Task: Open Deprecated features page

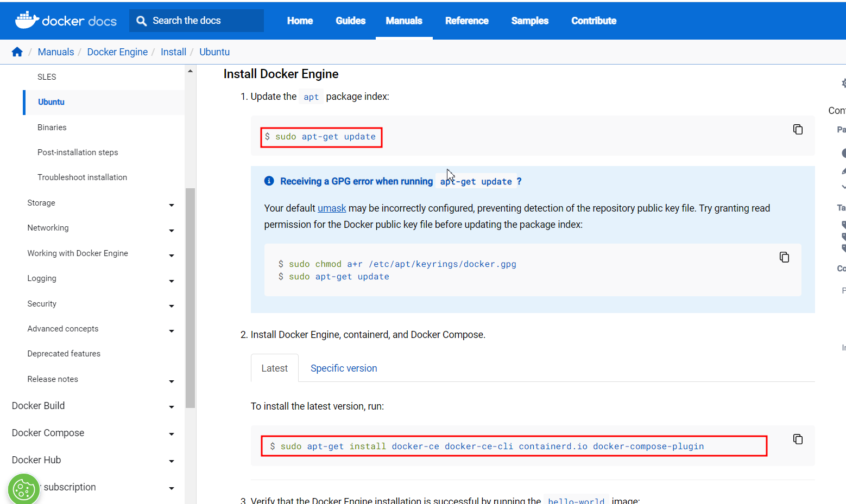Action: click(x=64, y=354)
